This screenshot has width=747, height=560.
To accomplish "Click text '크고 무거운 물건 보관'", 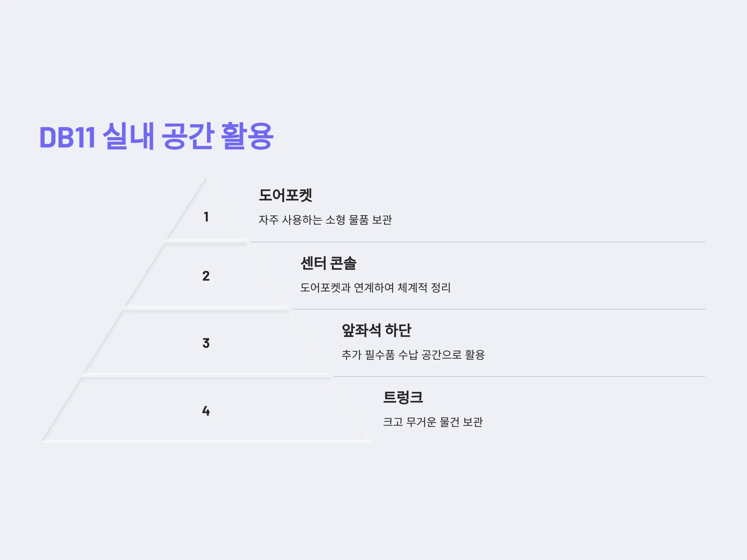I will pyautogui.click(x=433, y=422).
